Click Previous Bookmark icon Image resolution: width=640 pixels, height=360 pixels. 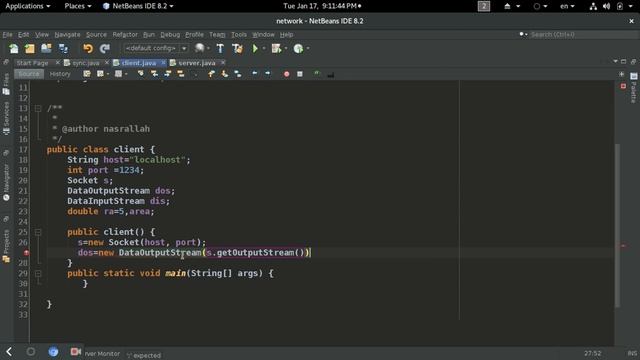[x=211, y=74]
